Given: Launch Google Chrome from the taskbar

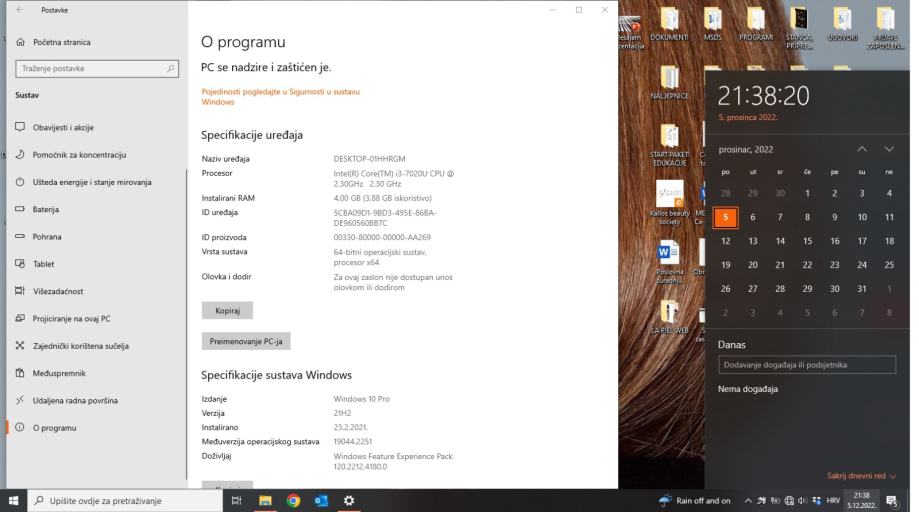Looking at the screenshot, I should (294, 501).
